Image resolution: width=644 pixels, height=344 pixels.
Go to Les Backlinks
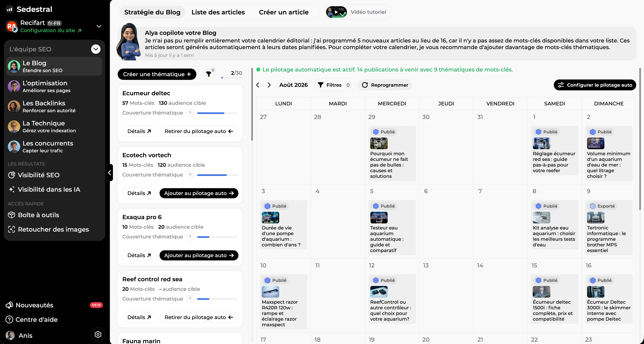54,107
